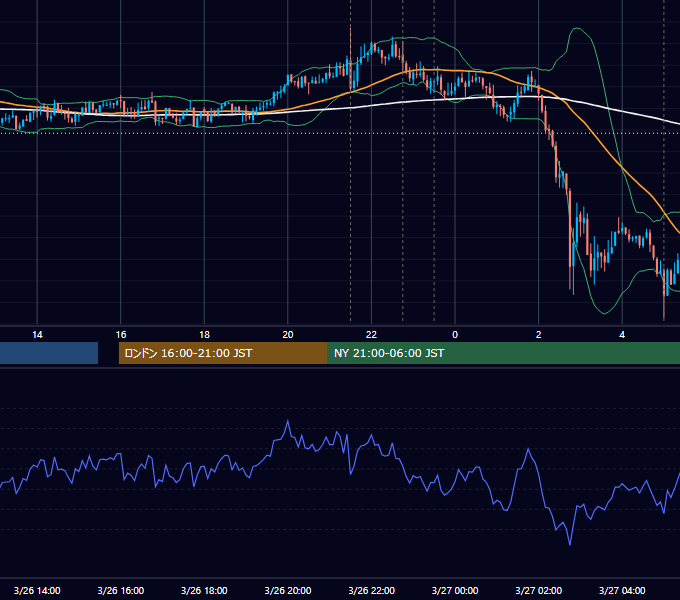Click hour label 20 on price chart axis

tap(288, 335)
